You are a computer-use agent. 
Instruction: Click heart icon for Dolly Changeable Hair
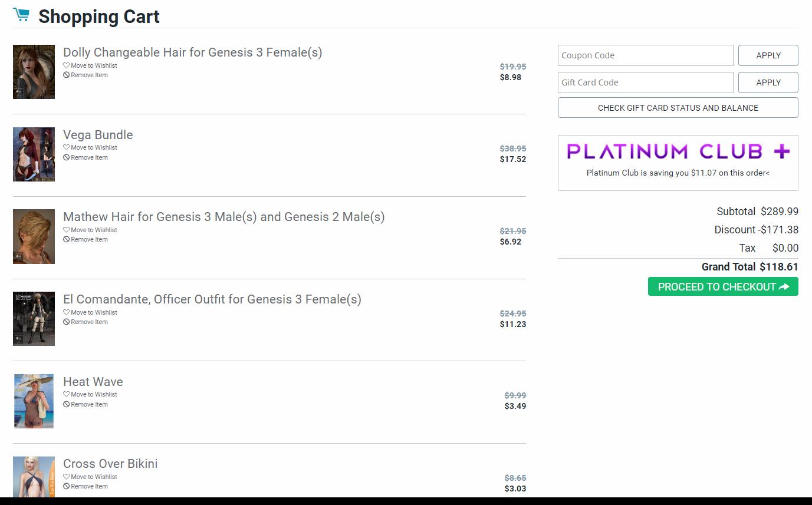(x=67, y=65)
